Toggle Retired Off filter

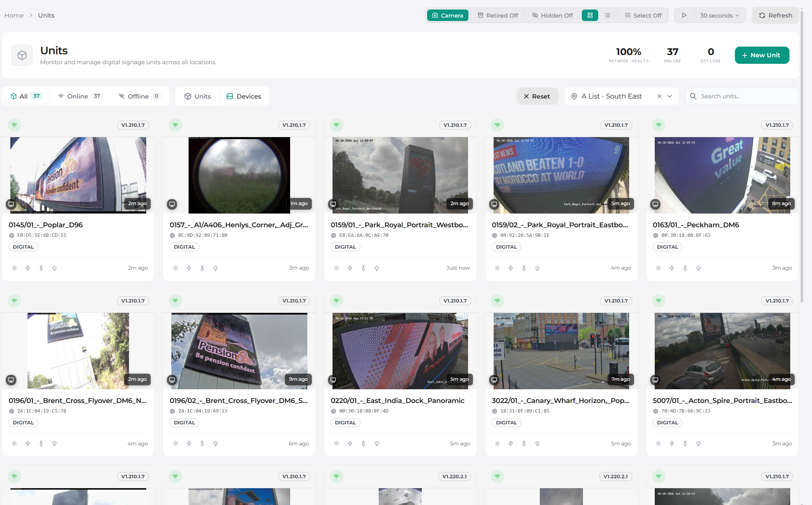498,15
